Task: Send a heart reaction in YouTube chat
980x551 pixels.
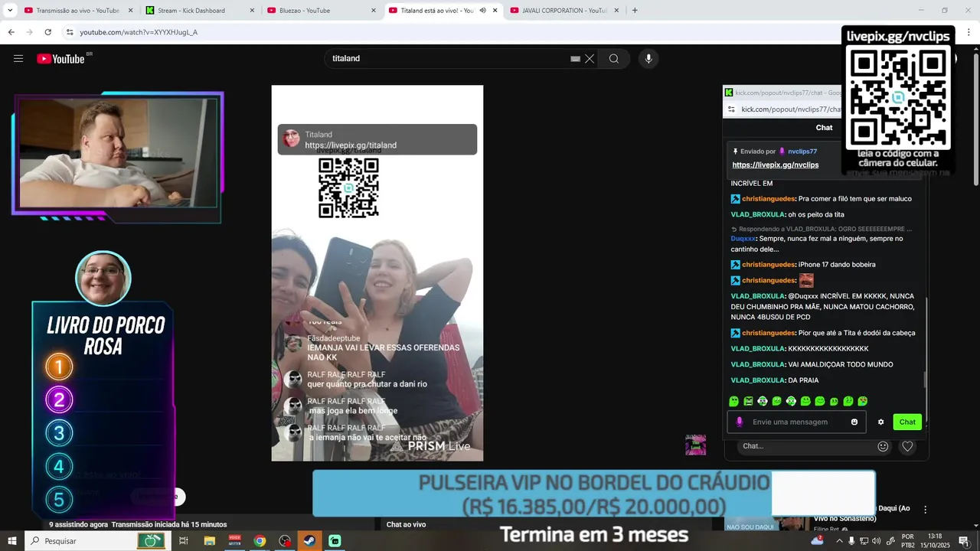Action: (x=907, y=446)
